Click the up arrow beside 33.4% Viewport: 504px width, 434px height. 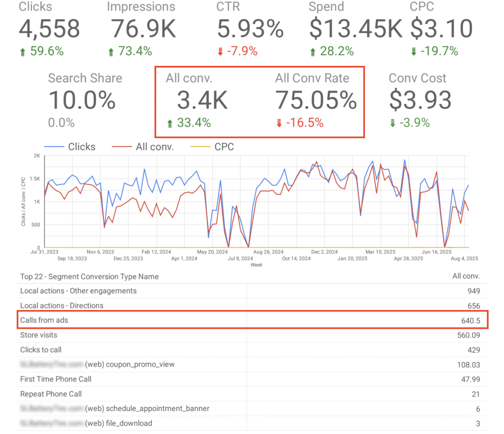click(x=170, y=124)
